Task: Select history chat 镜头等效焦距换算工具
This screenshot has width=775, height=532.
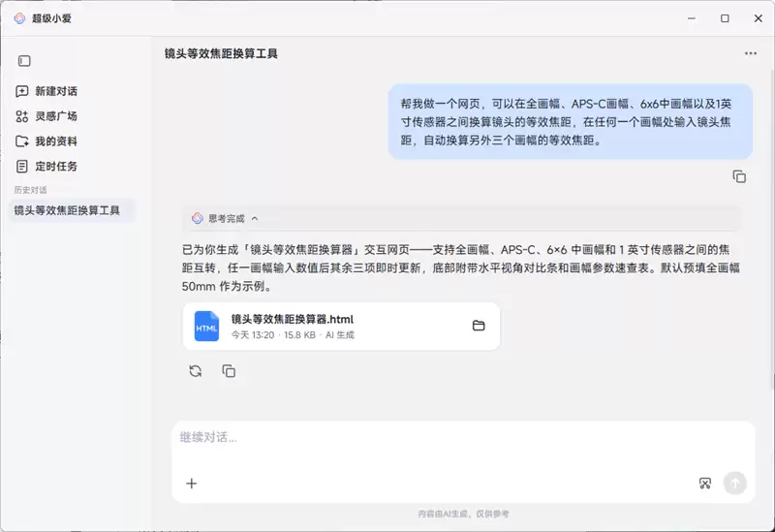Action: click(72, 210)
